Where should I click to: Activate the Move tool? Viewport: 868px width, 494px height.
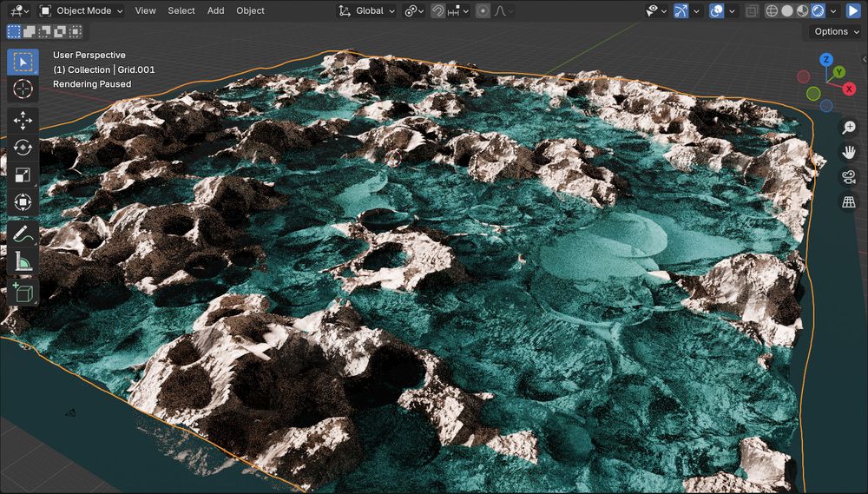point(23,121)
